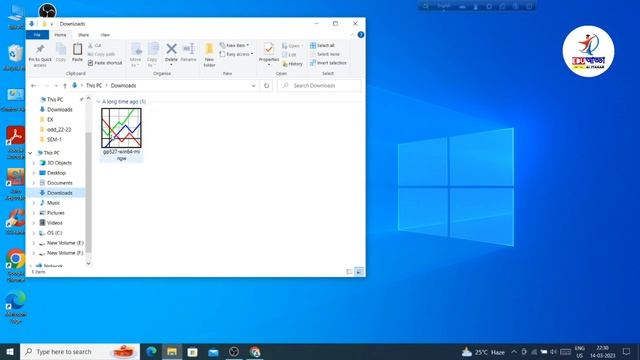Click Select none in ribbon
Screen dimensions: 640x360
point(325,54)
